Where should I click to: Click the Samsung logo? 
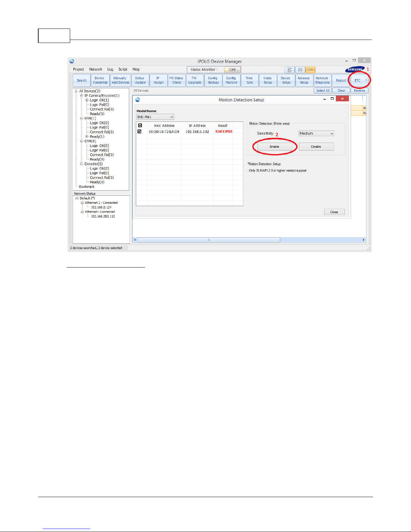pos(355,69)
